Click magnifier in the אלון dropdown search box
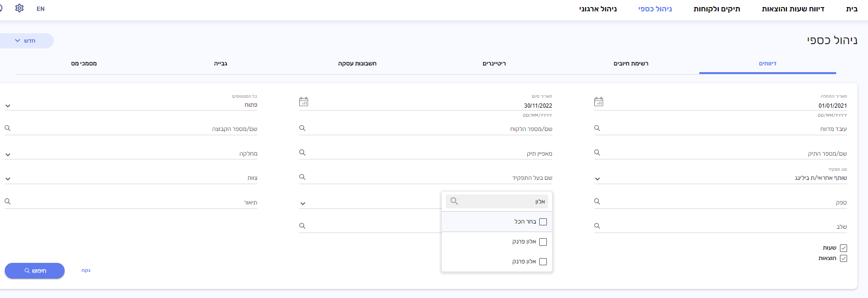The height and width of the screenshot is (298, 868). (454, 201)
